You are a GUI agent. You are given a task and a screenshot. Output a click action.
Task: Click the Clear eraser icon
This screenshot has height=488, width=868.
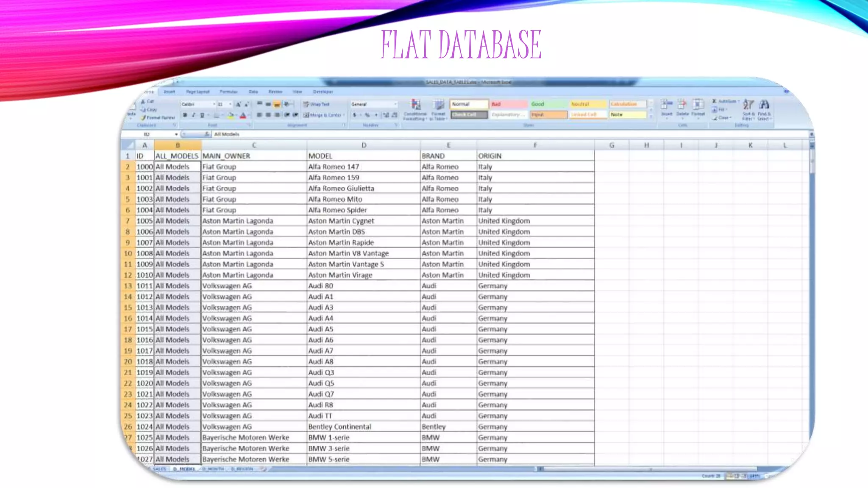[715, 118]
